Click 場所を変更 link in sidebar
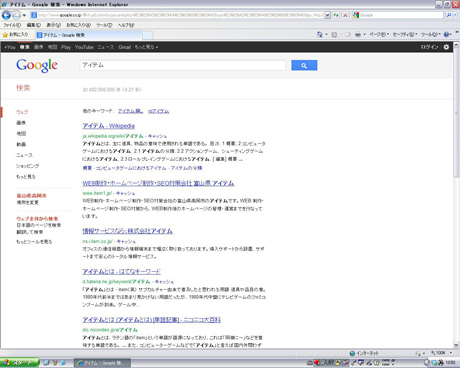 (x=28, y=202)
